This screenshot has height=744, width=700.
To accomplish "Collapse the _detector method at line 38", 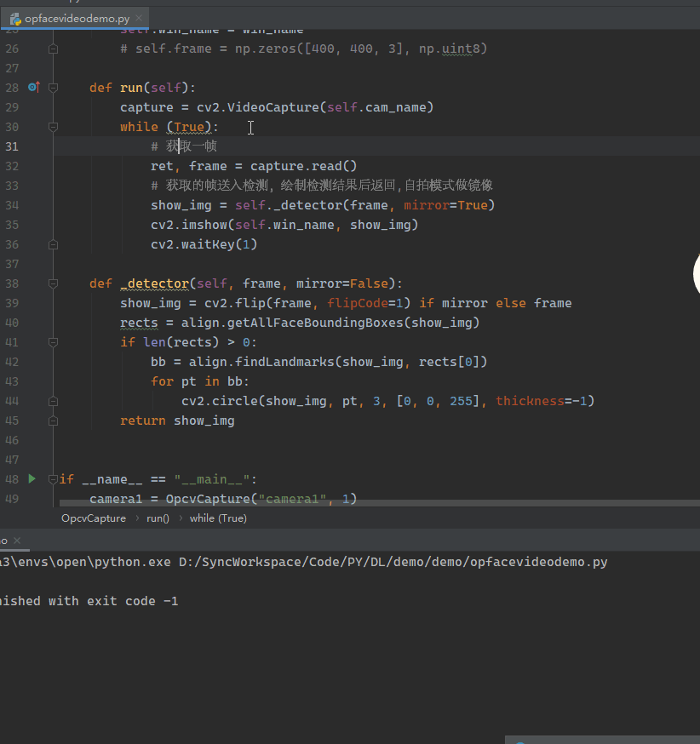I will click(x=54, y=283).
